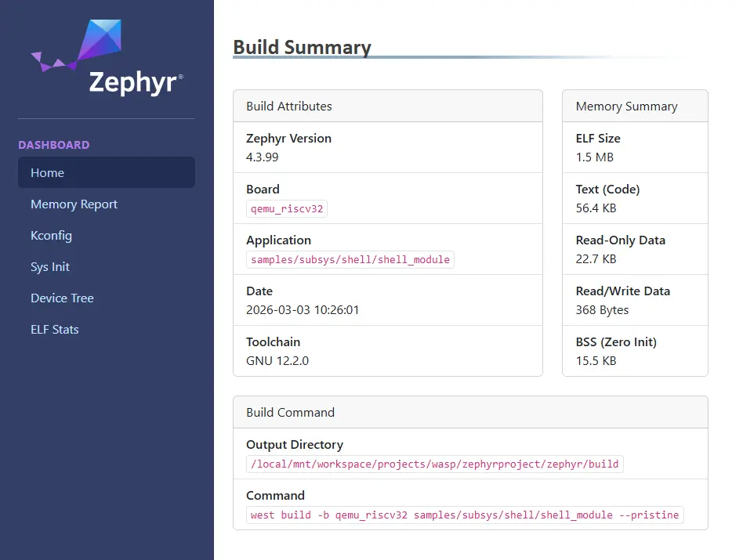This screenshot has height=560, width=743.
Task: Click the west build command text
Action: pos(465,515)
